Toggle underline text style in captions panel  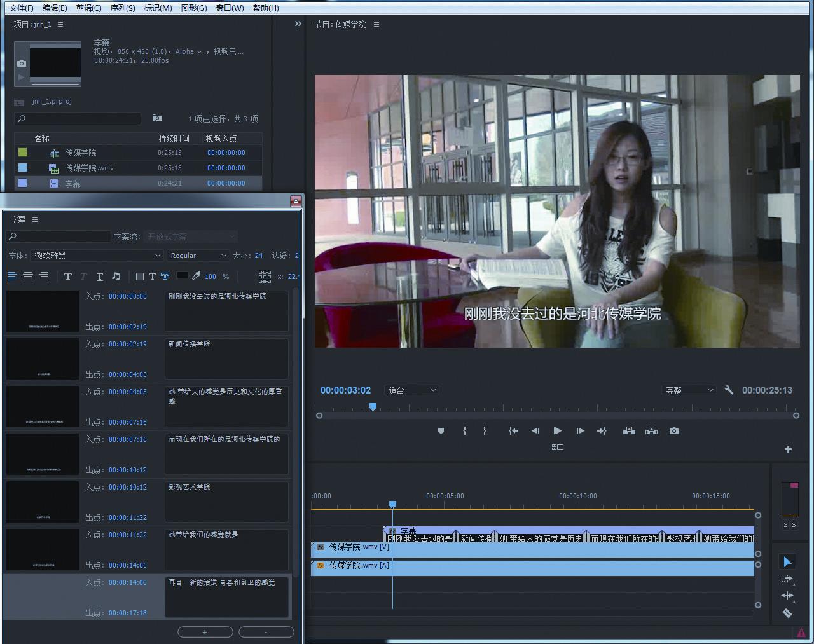tap(100, 277)
